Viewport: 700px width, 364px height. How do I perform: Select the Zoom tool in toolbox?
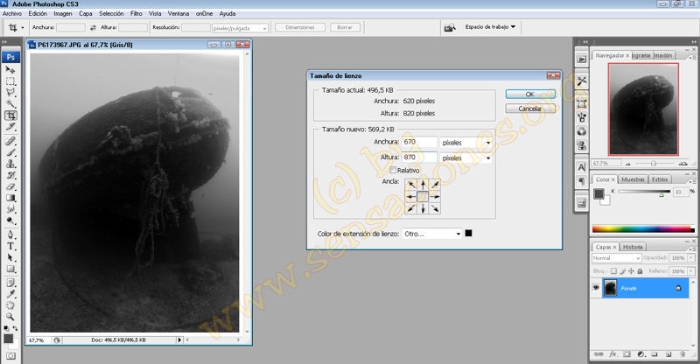point(10,317)
